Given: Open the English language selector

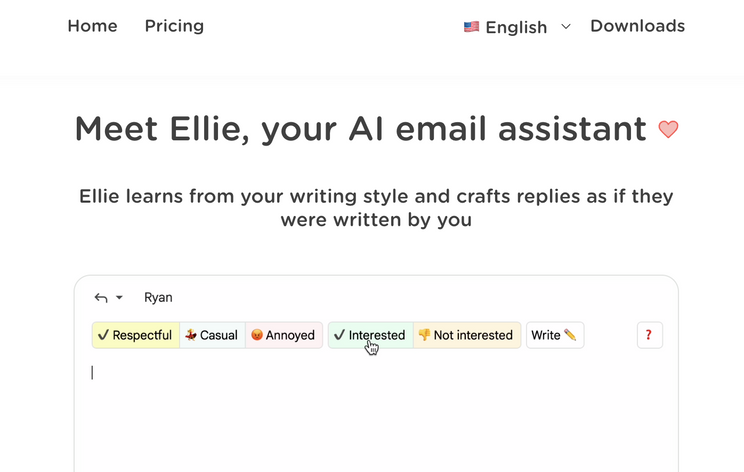Looking at the screenshot, I should pos(516,27).
